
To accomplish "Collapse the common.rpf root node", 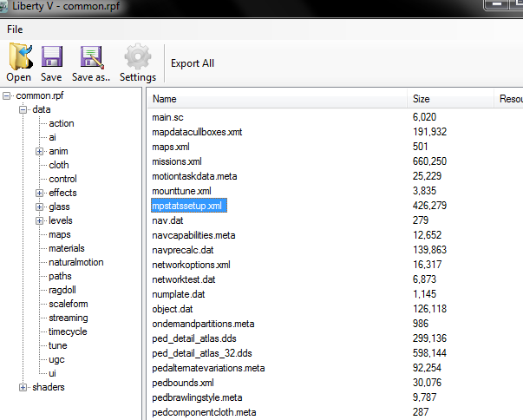I will tap(8, 95).
